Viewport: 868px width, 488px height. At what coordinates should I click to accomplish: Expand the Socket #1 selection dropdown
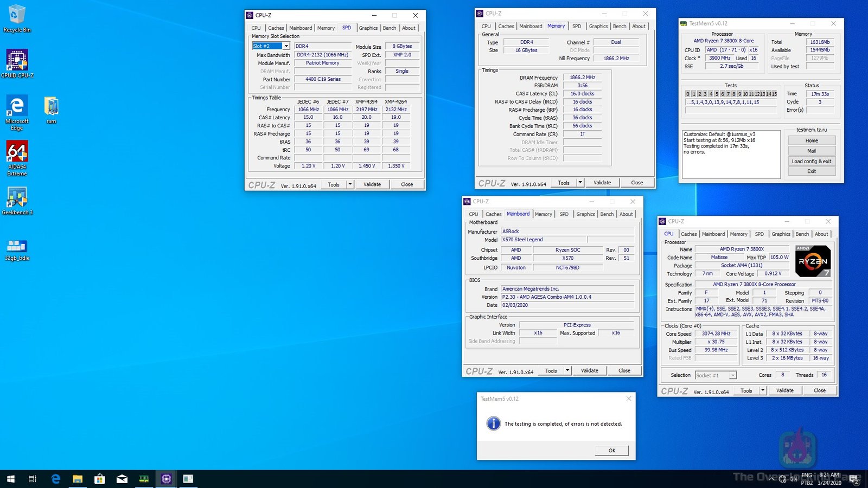(x=732, y=375)
